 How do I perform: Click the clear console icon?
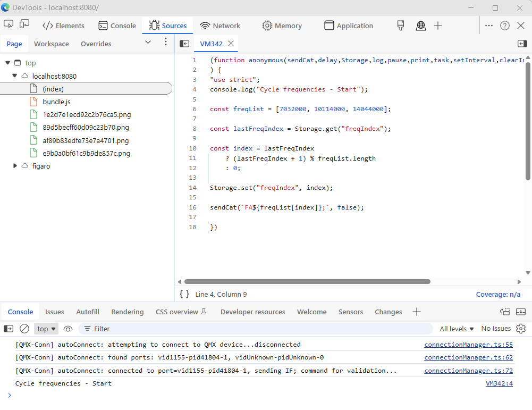click(x=24, y=329)
